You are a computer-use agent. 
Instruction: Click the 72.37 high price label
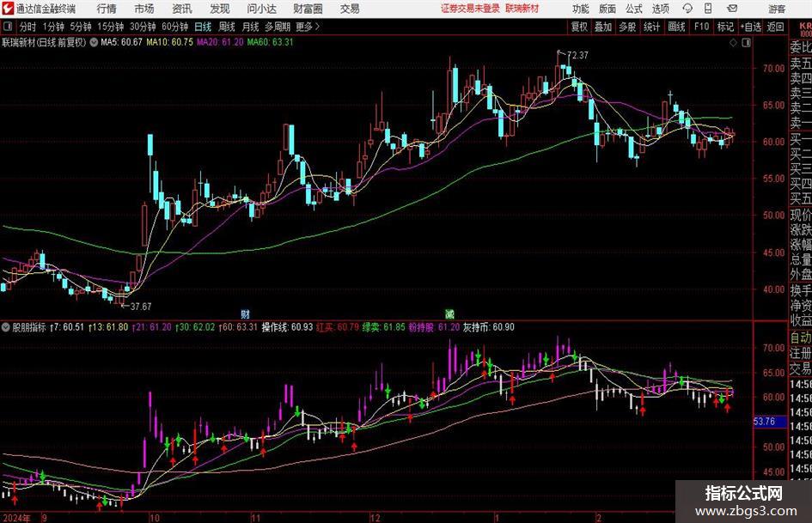577,56
